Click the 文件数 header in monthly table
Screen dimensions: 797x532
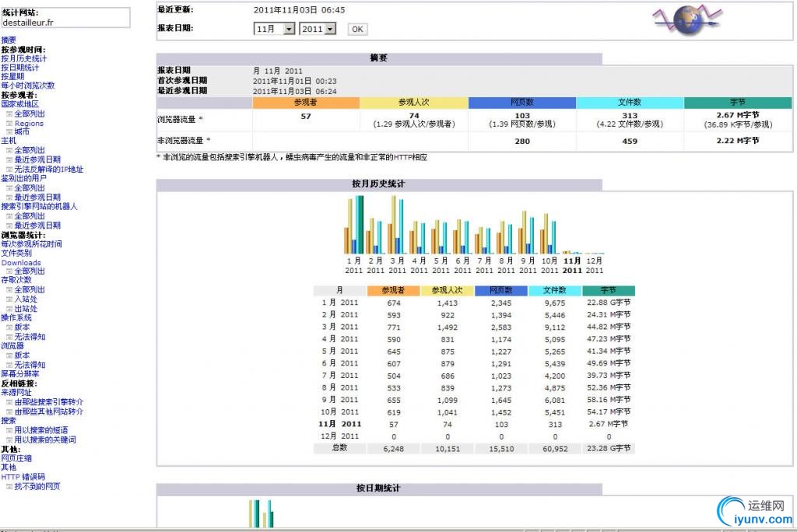554,291
